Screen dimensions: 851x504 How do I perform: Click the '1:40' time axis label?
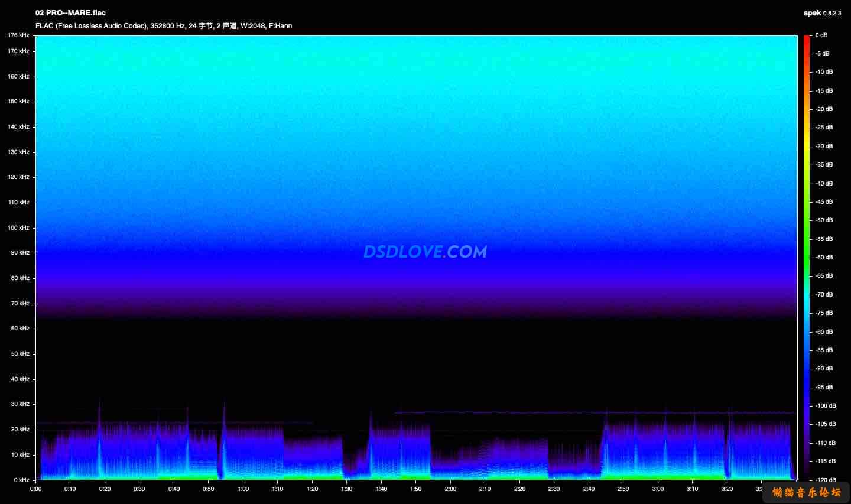click(x=381, y=489)
